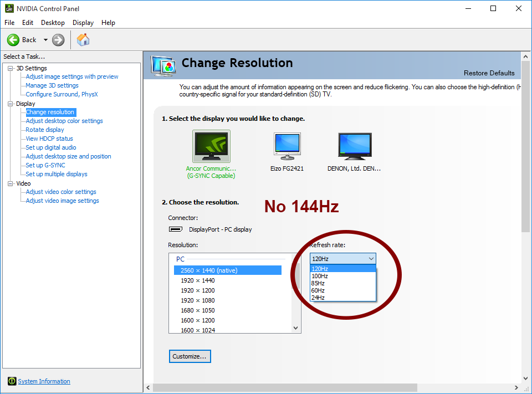Choose 100Hz refresh rate option
This screenshot has height=394, width=532.
(342, 276)
